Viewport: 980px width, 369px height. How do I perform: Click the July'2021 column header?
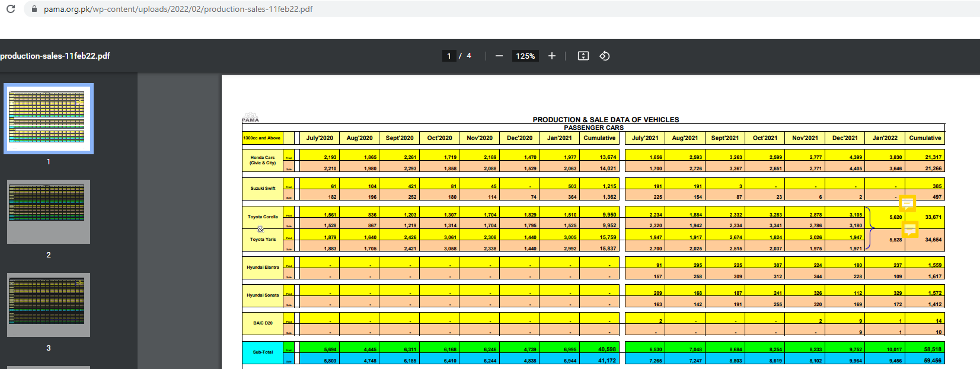pyautogui.click(x=645, y=138)
